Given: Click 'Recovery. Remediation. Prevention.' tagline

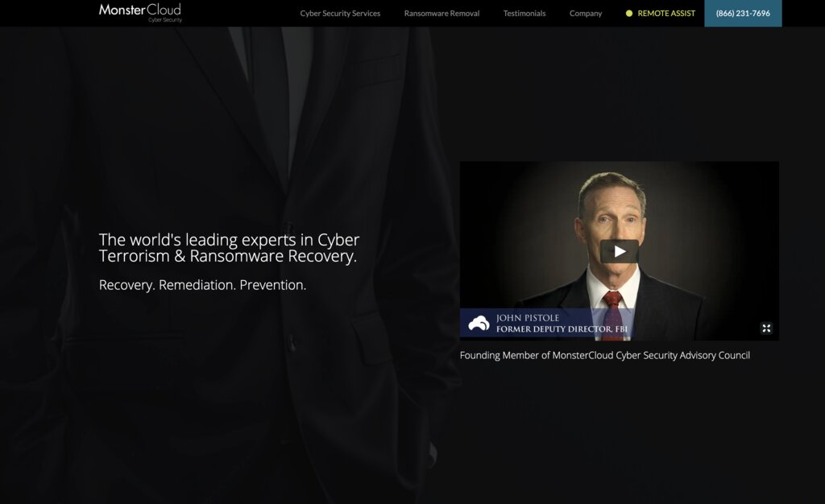Looking at the screenshot, I should tap(202, 285).
